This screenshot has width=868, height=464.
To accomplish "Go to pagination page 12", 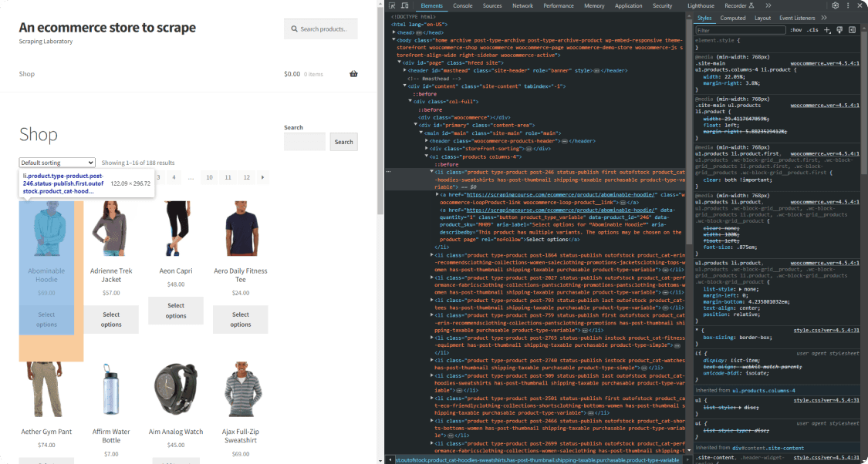I will tap(246, 177).
